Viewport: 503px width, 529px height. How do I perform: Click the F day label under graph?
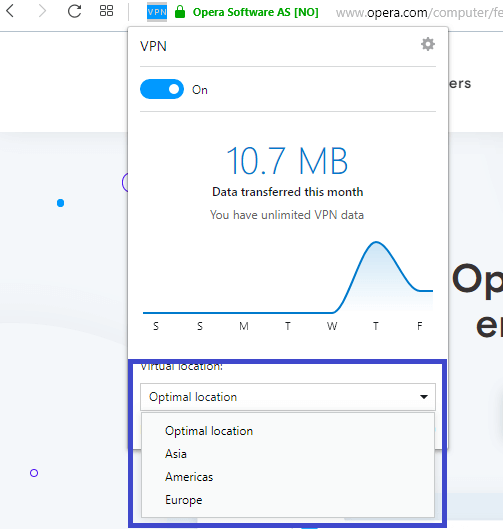coord(419,326)
